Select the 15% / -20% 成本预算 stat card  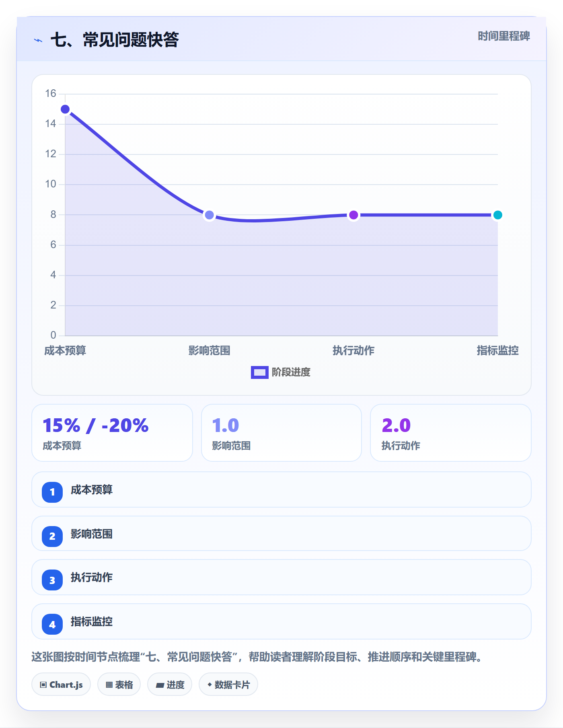click(112, 433)
